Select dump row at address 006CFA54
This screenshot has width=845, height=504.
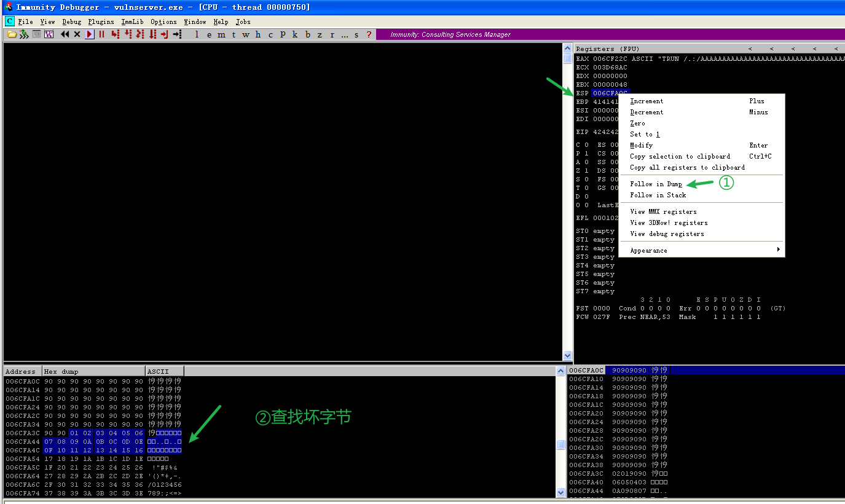[x=93, y=459]
